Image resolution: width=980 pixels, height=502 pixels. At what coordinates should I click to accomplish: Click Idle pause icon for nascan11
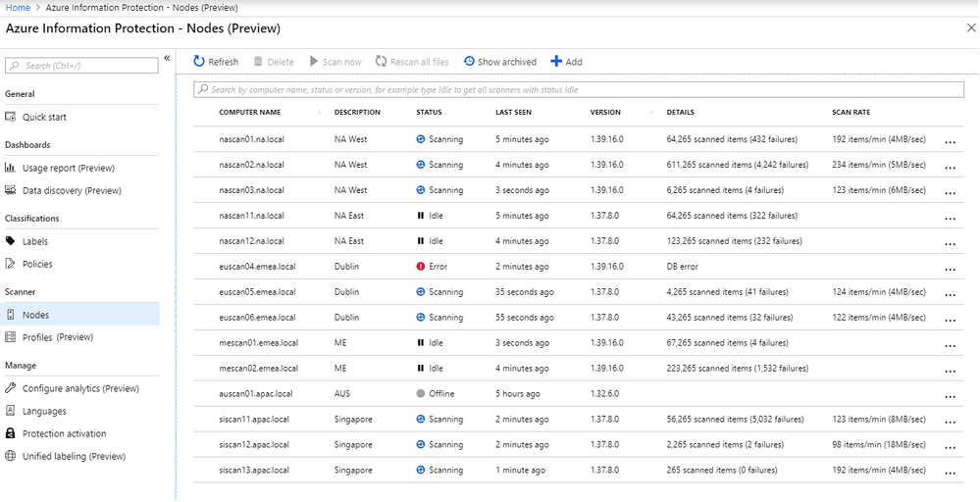(421, 216)
